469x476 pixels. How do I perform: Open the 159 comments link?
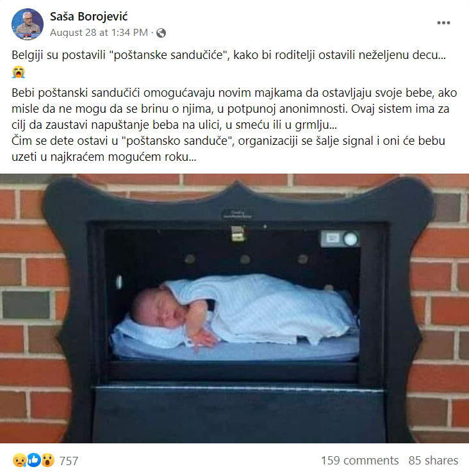[x=359, y=461]
